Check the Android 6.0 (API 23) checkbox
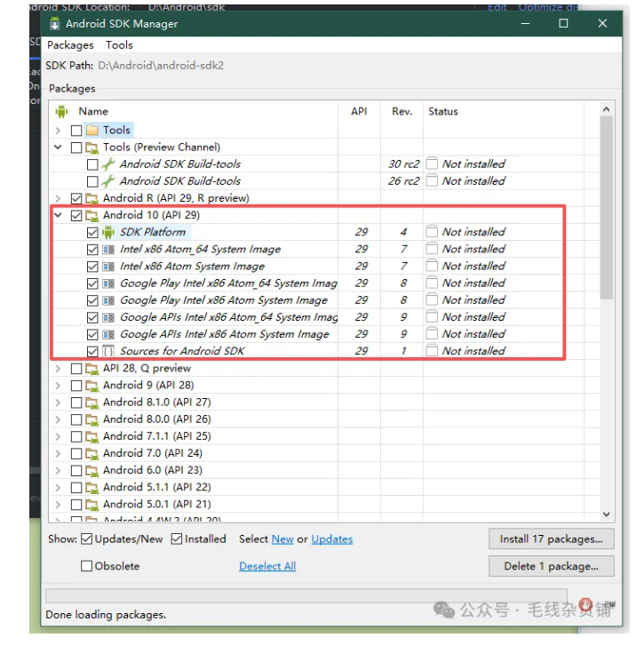The height and width of the screenshot is (646, 644). coord(76,470)
